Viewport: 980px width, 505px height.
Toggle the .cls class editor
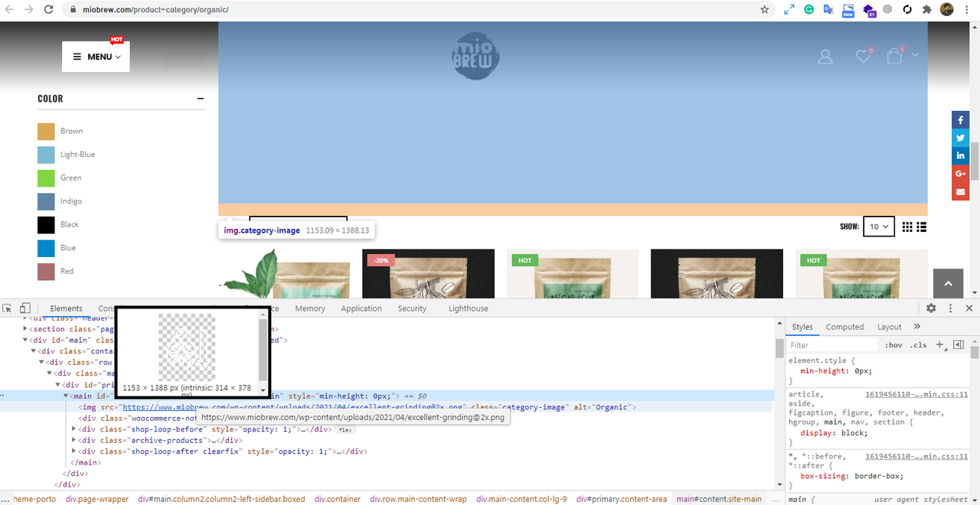[920, 345]
